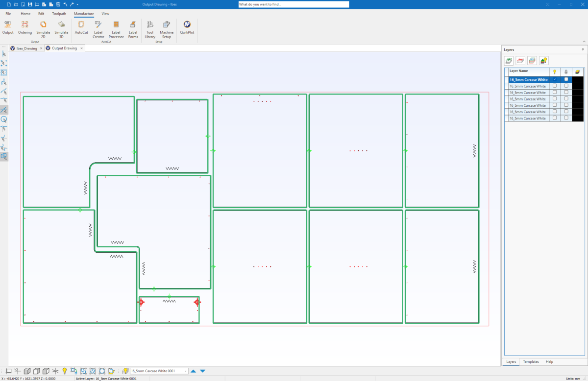The width and height of the screenshot is (588, 381).
Task: Click the undo arrow in title bar
Action: pyautogui.click(x=65, y=4)
